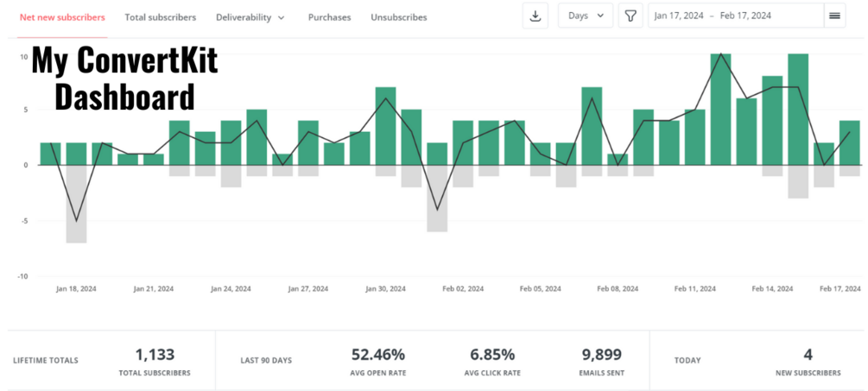Open the funnel filter icon

pyautogui.click(x=630, y=16)
